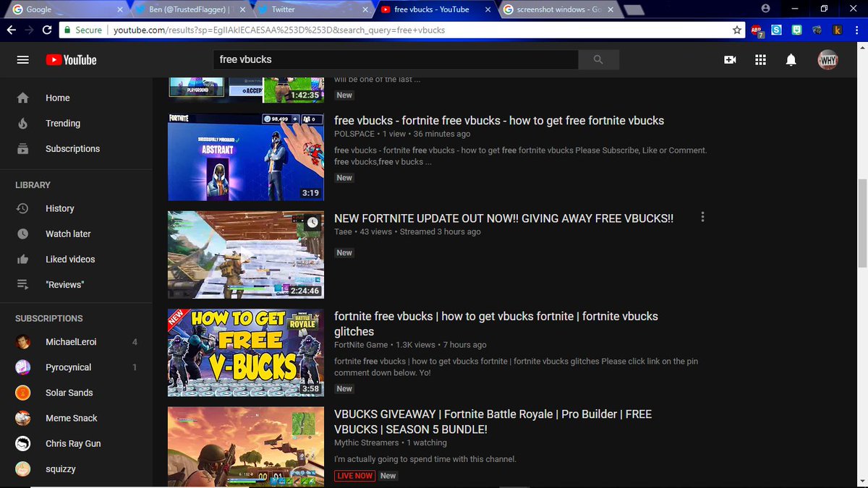Click the free vbucks search field

coord(395,60)
